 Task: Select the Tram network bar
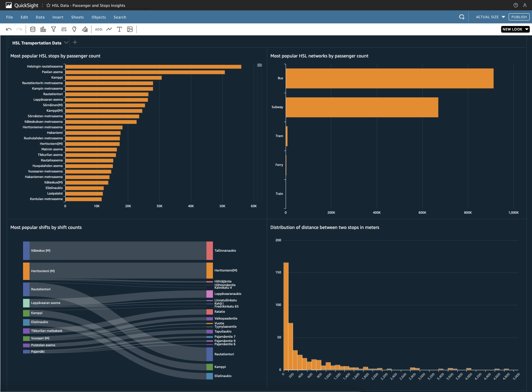(287, 136)
